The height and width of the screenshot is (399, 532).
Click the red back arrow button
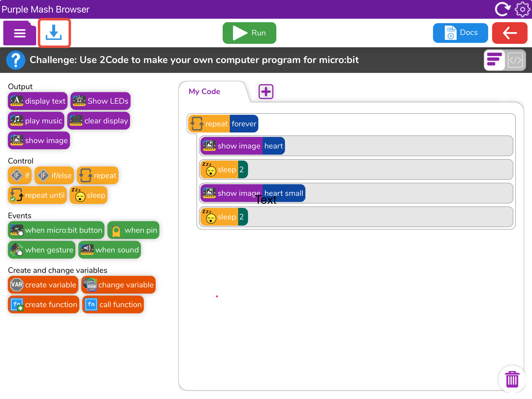point(510,33)
